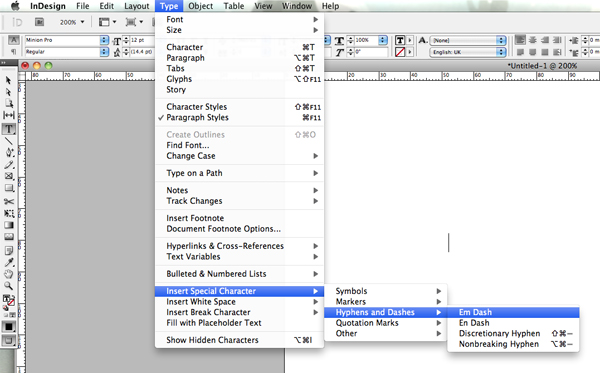Viewport: 600px width, 373px height.
Task: Open Quotation Marks submenu
Action: [386, 323]
